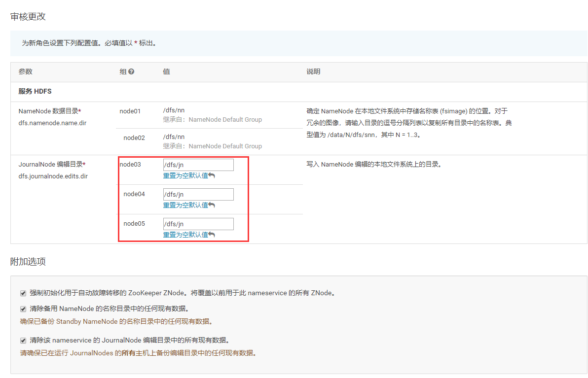Click the dfs.namenode.name.dir parameter name
This screenshot has width=588, height=378.
[x=52, y=123]
